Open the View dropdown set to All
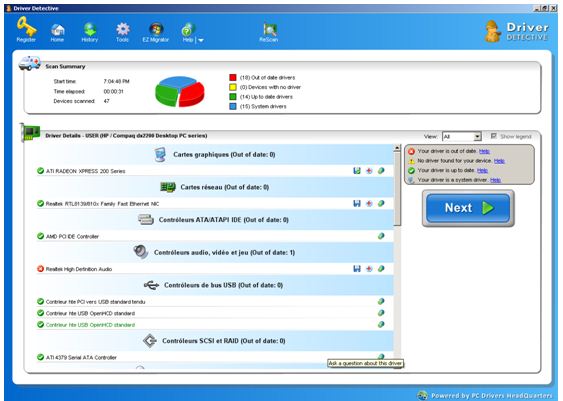Screen dimensions: 563x401 click(x=461, y=136)
